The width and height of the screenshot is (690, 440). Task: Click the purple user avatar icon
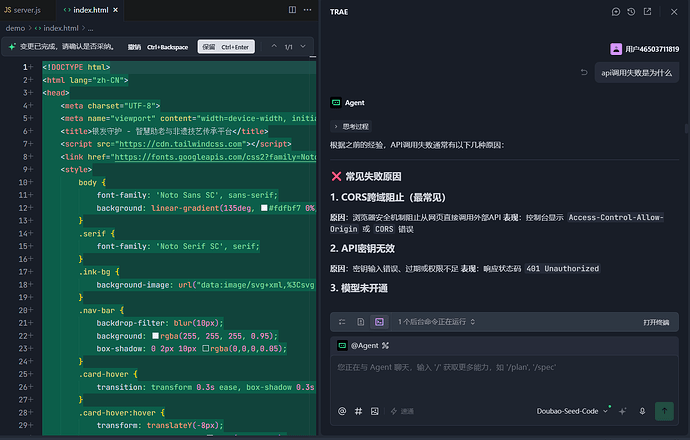(x=616, y=49)
